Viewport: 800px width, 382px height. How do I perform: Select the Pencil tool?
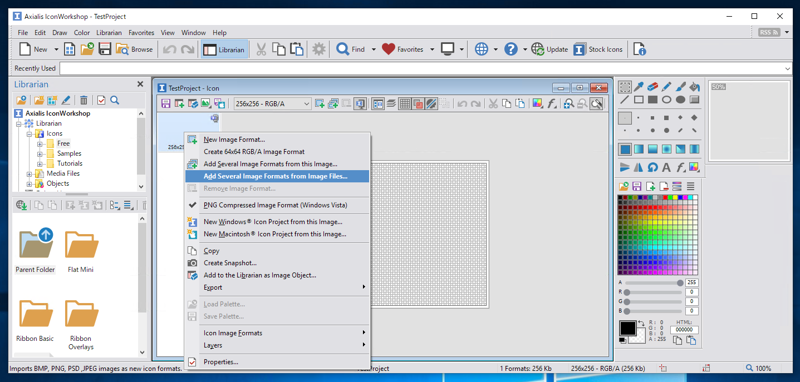coord(666,86)
